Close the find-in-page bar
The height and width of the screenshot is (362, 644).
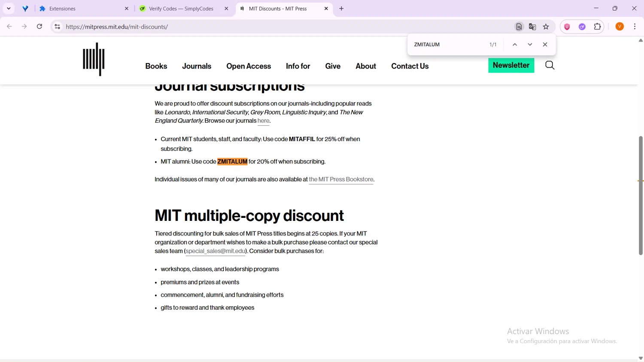point(545,45)
